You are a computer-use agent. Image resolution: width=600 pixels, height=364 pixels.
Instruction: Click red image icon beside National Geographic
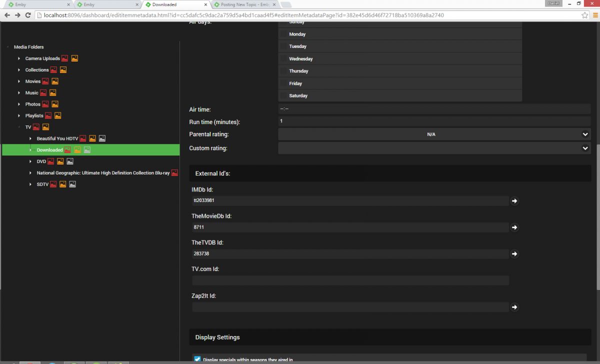[x=174, y=173]
